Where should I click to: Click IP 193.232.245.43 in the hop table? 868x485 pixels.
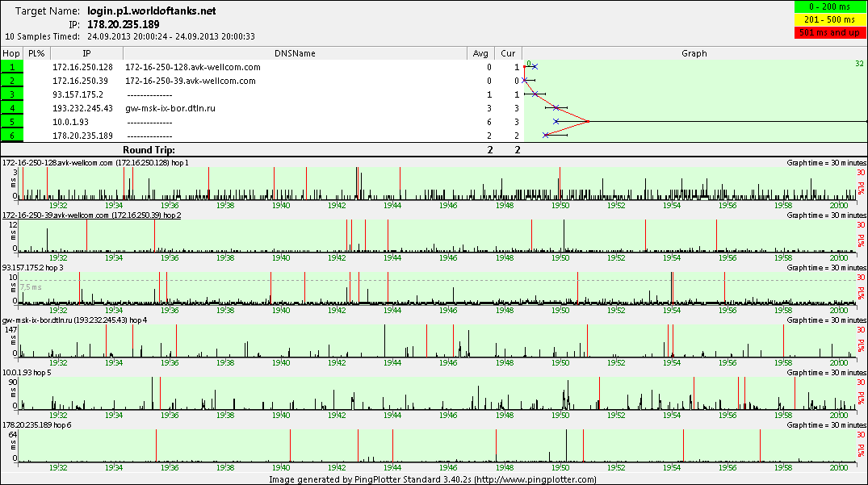82,108
